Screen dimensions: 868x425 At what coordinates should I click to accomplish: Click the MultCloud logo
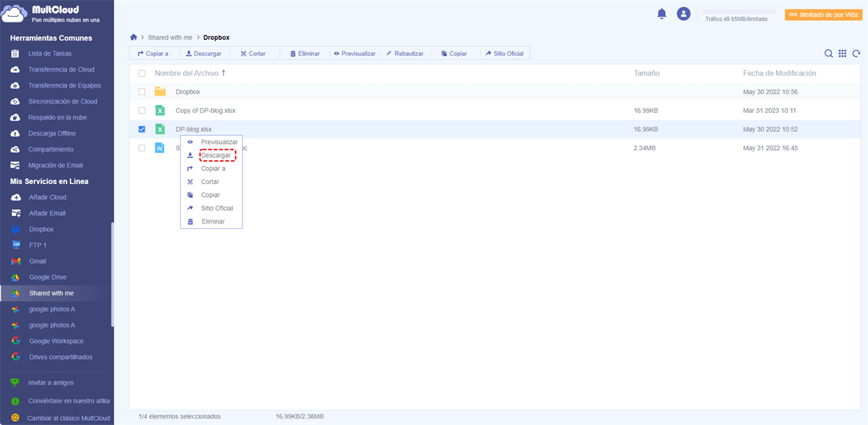click(51, 14)
